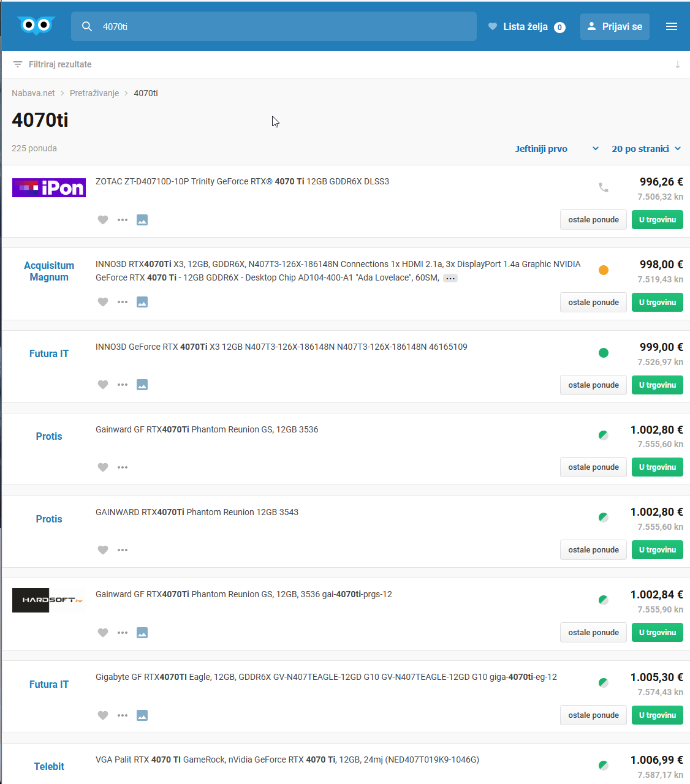Click the 1.005,30 € price
Screen dimensions: 690x784
coord(657,677)
